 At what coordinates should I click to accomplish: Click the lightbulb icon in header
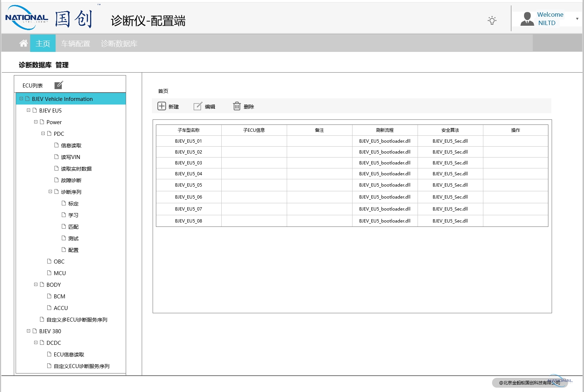coord(492,20)
